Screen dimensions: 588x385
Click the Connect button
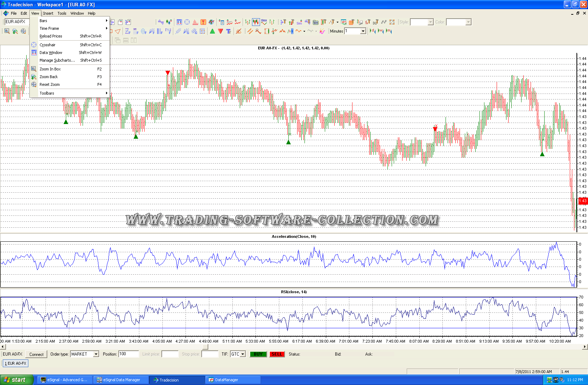(x=36, y=354)
